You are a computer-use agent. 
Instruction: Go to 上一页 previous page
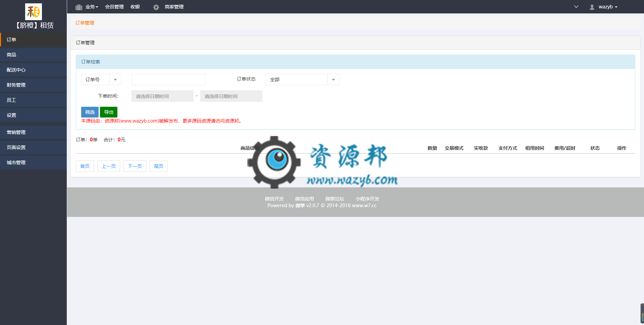click(x=109, y=166)
